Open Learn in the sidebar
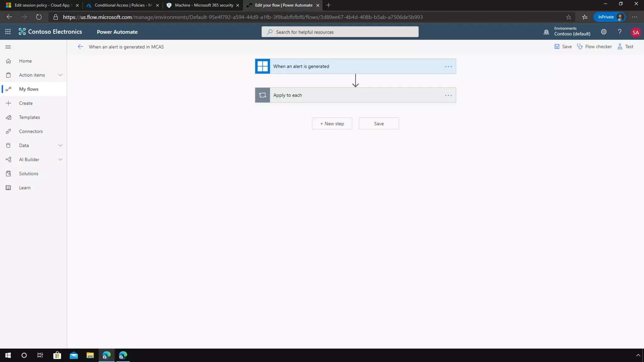This screenshot has width=644, height=362. (33, 188)
